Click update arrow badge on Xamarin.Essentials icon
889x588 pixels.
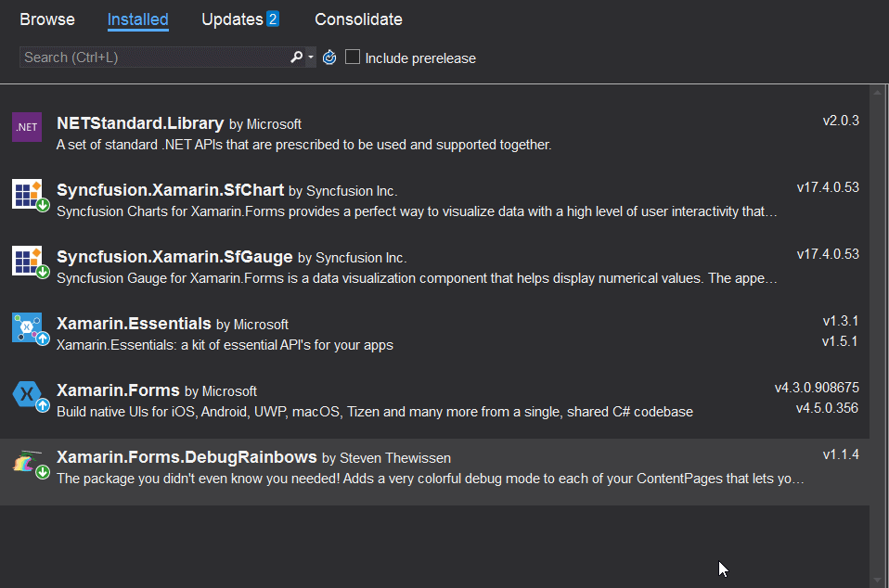43,339
